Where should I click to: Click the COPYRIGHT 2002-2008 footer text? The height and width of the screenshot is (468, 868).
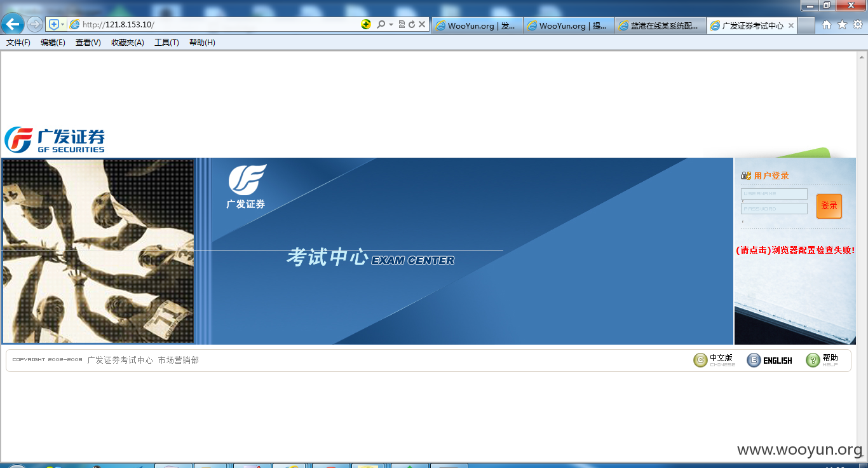47,360
